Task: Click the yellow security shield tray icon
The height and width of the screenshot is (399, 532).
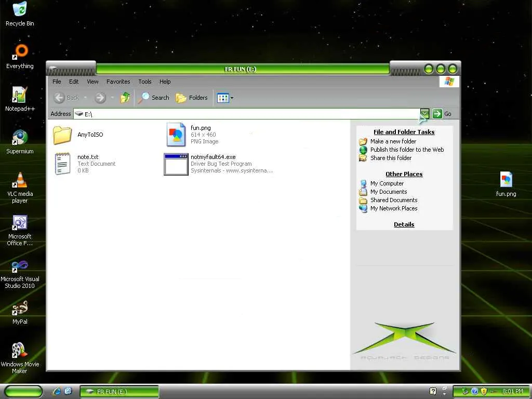Action: point(484,391)
